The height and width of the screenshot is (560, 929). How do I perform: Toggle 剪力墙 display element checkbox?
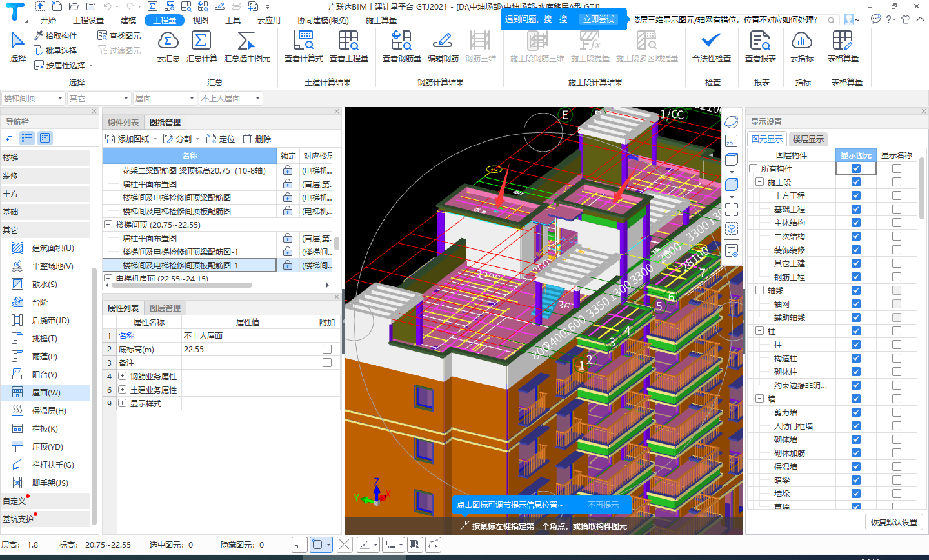click(855, 412)
